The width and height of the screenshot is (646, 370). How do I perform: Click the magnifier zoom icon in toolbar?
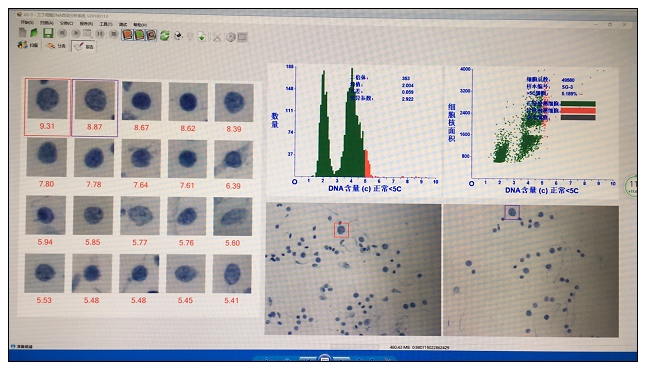pos(87,33)
